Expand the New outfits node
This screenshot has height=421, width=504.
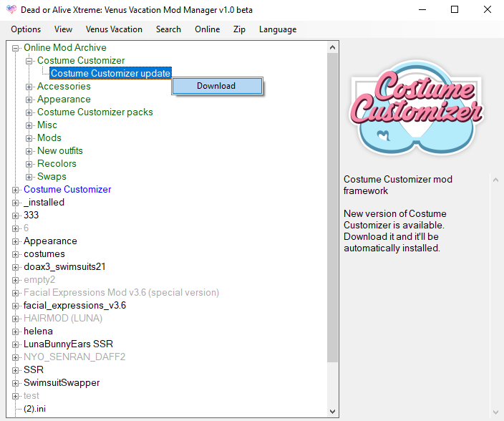tap(29, 151)
